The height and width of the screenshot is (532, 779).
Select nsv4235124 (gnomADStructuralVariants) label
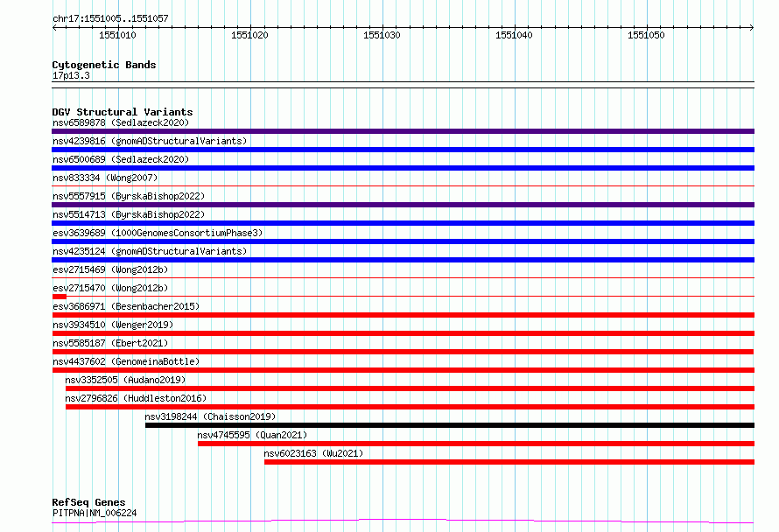(x=150, y=251)
